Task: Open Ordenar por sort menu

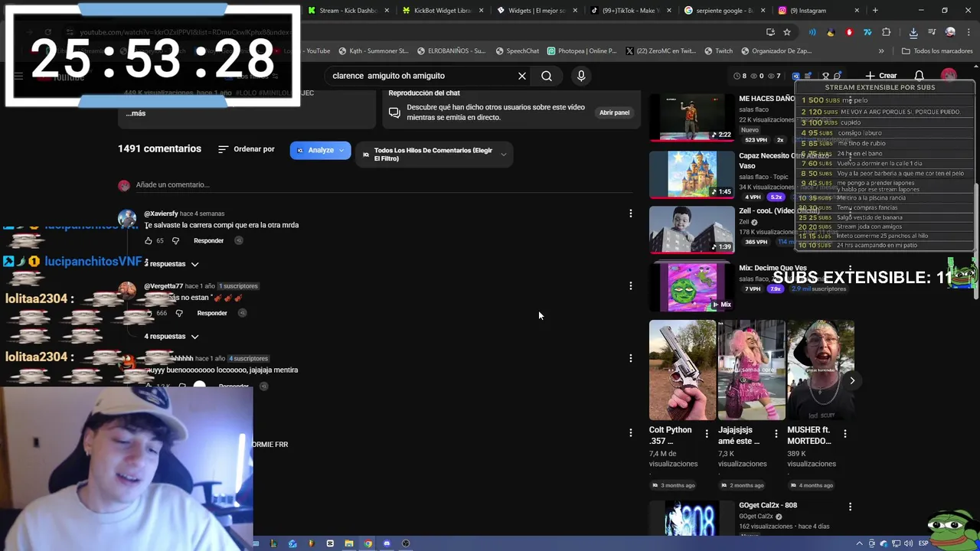Action: (247, 149)
